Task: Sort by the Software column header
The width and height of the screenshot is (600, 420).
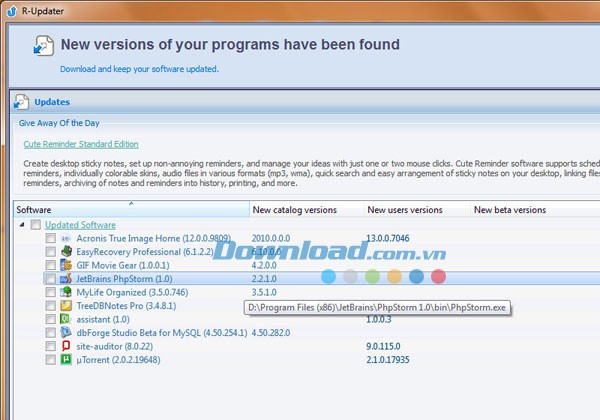Action: [132, 210]
